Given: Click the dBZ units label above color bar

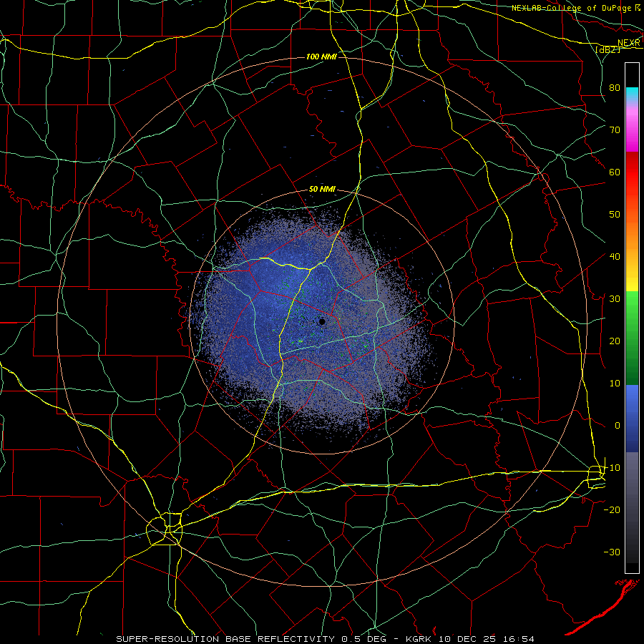Looking at the screenshot, I should [x=608, y=49].
